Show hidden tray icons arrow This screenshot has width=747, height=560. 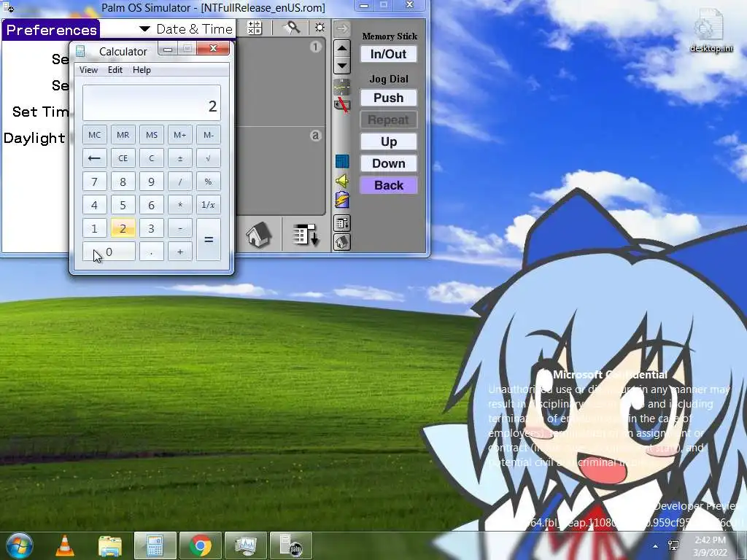656,545
